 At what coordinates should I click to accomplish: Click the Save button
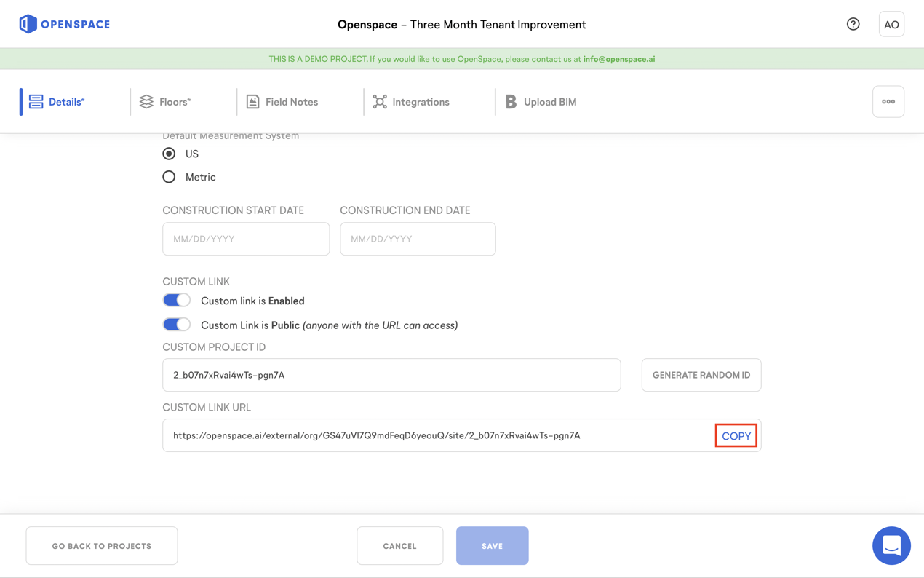pos(493,546)
